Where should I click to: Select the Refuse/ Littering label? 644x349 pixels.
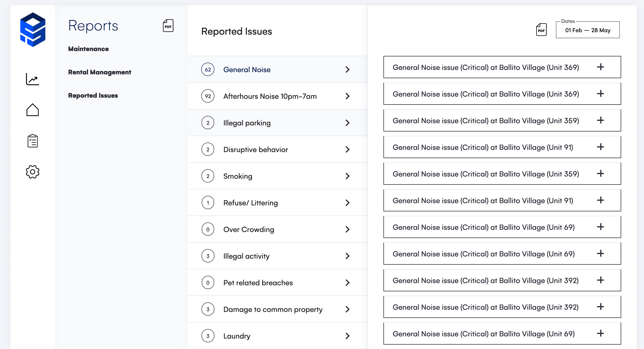(251, 203)
